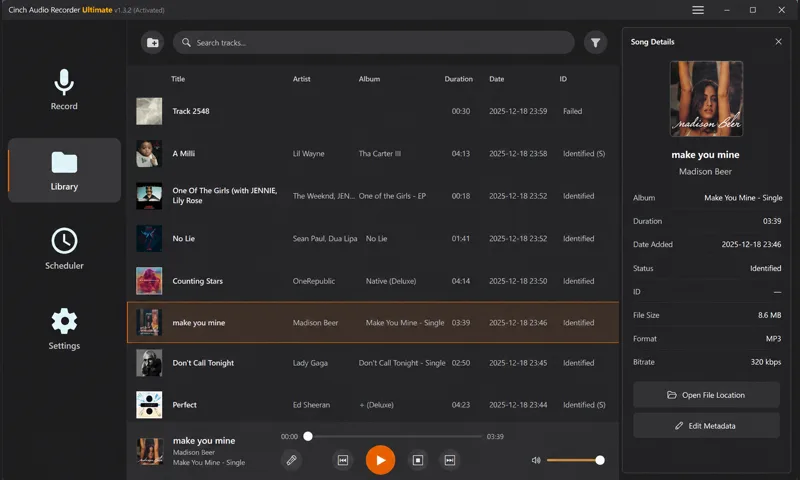800x480 pixels.
Task: Click the 2025-12-18 23:59 date cell
Action: tap(518, 111)
